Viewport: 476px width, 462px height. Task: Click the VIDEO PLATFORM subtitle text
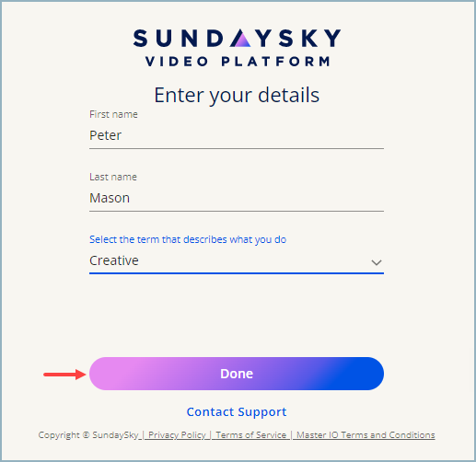pyautogui.click(x=238, y=62)
